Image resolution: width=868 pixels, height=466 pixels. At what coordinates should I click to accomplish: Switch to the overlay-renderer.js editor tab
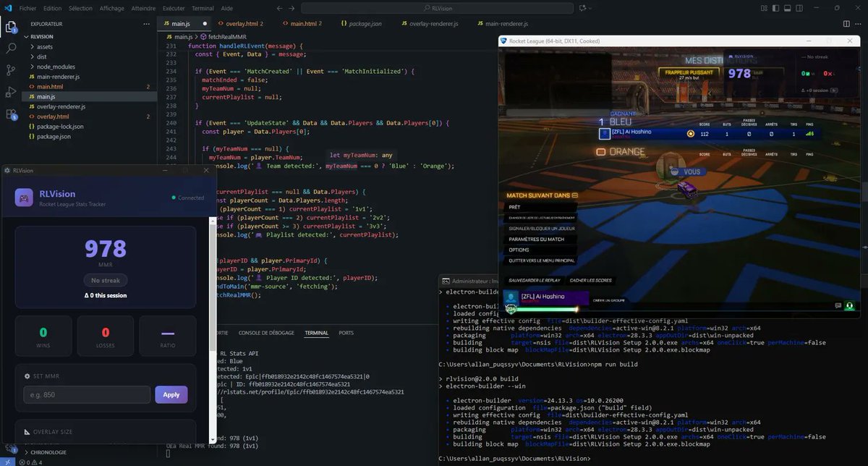(431, 24)
